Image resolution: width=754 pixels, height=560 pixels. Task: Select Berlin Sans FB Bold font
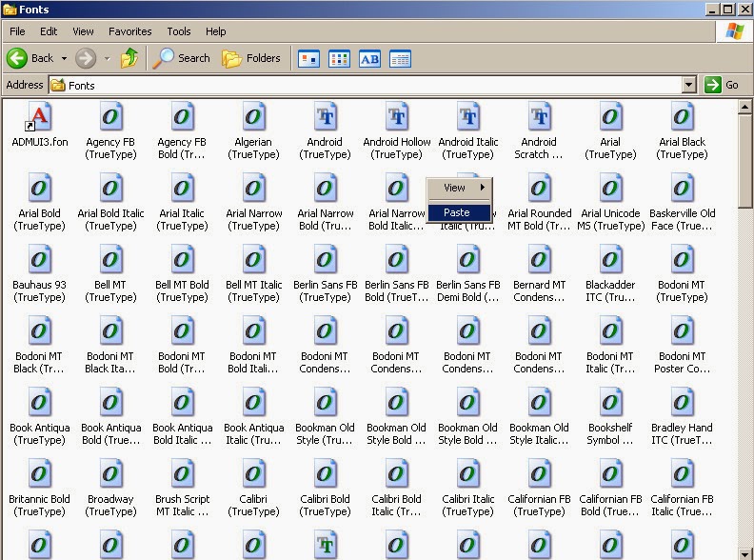[396, 273]
